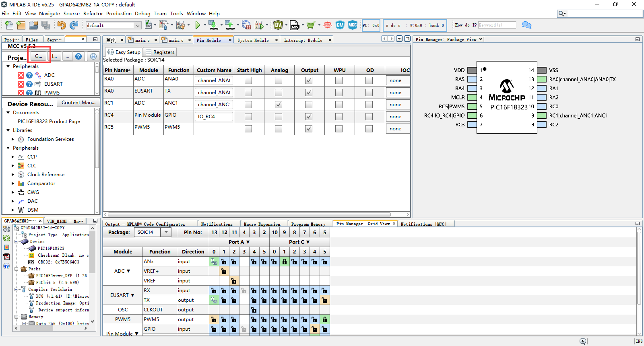Click the Redo arrow icon
Screen dimensions: 644x346
74,25
